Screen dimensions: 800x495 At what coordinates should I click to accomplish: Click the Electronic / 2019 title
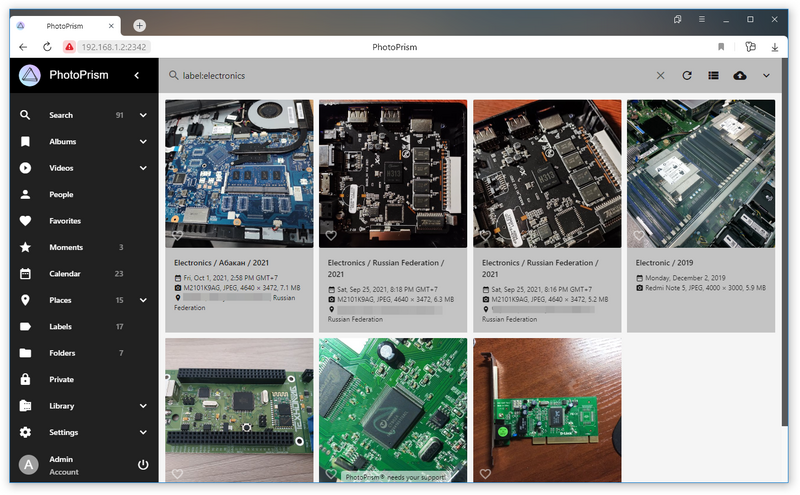point(664,263)
